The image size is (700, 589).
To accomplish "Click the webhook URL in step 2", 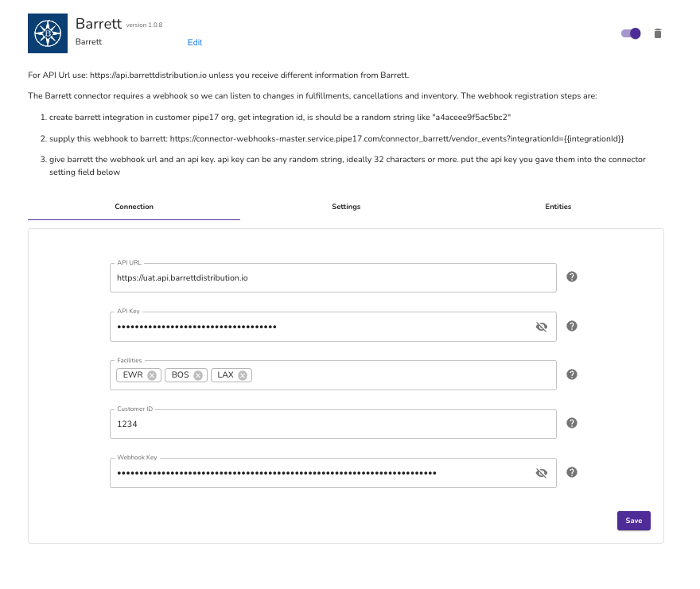I will (397, 139).
